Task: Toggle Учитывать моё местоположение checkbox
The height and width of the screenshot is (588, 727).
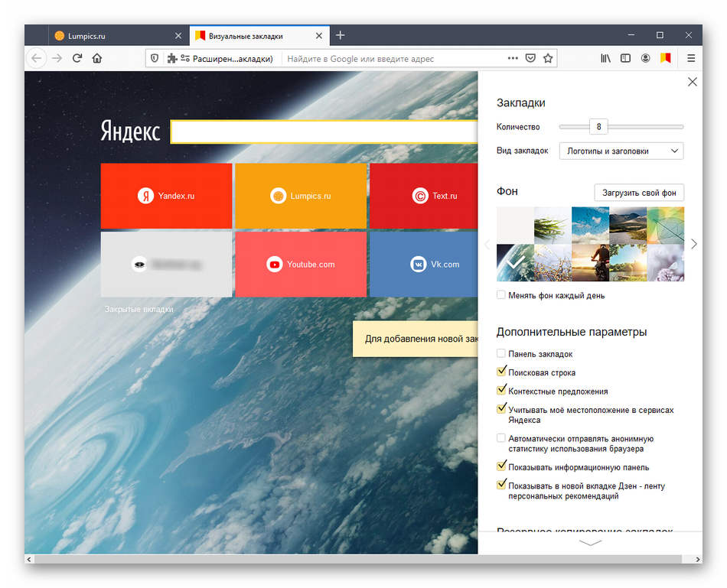Action: (500, 408)
